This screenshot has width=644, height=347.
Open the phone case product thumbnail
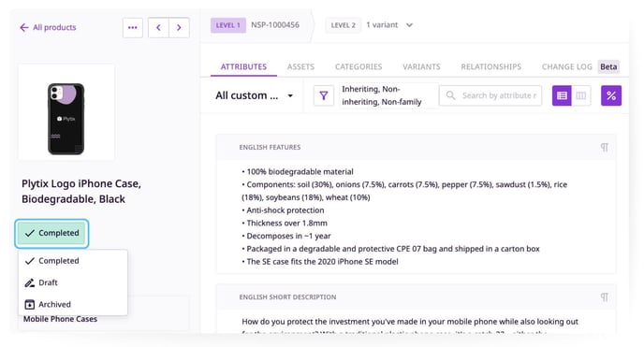click(x=66, y=111)
